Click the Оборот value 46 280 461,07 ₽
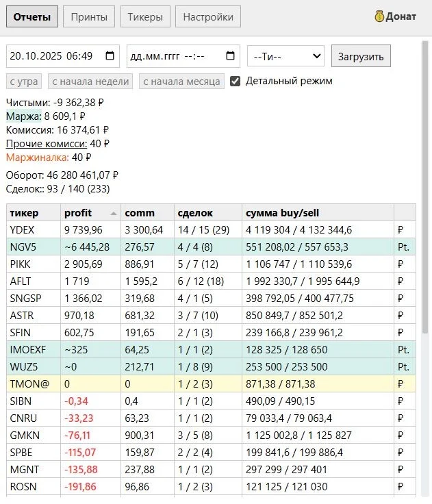 click(x=83, y=175)
